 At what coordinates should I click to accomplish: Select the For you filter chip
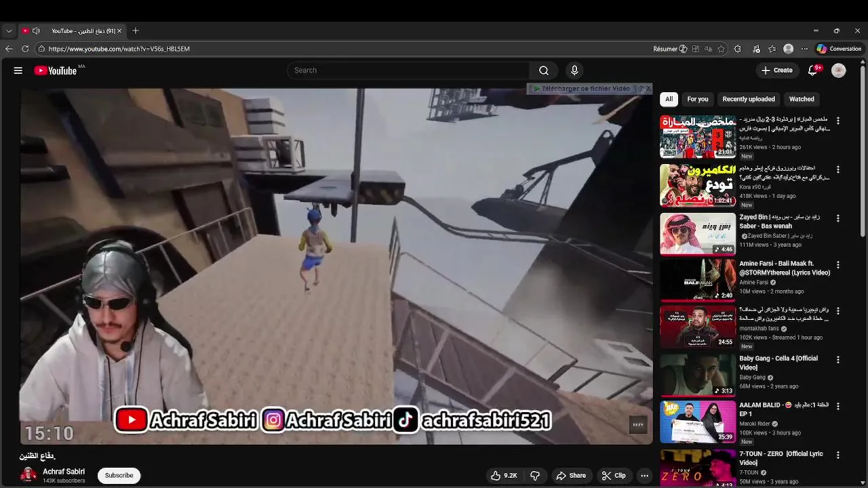698,99
